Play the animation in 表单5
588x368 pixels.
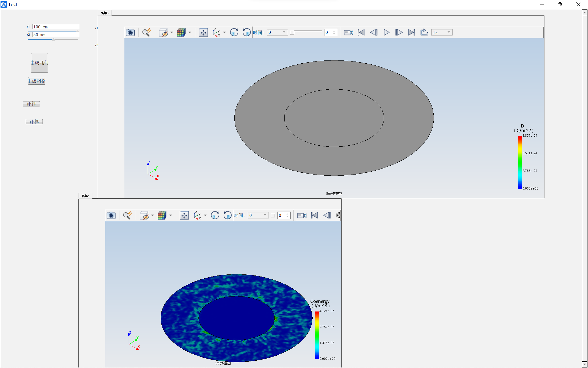point(386,32)
